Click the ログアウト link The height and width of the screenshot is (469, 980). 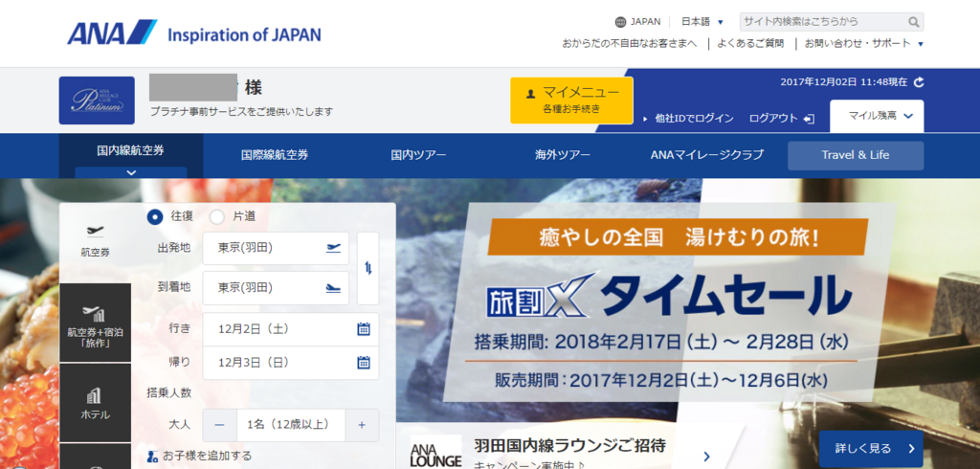[x=773, y=118]
